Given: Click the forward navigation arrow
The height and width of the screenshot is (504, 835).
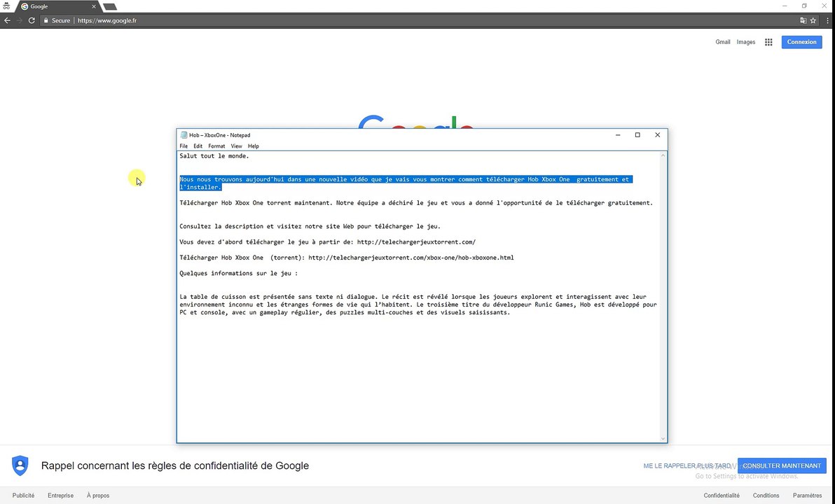Looking at the screenshot, I should coord(19,20).
